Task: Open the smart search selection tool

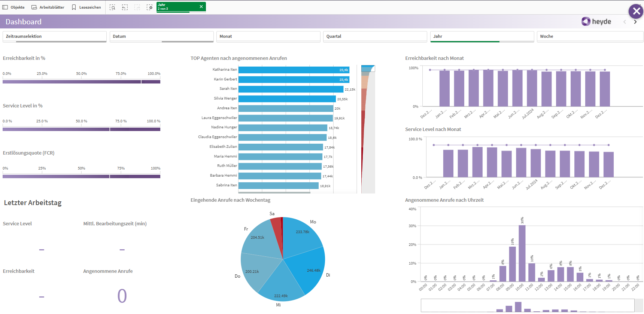Action: (x=112, y=7)
